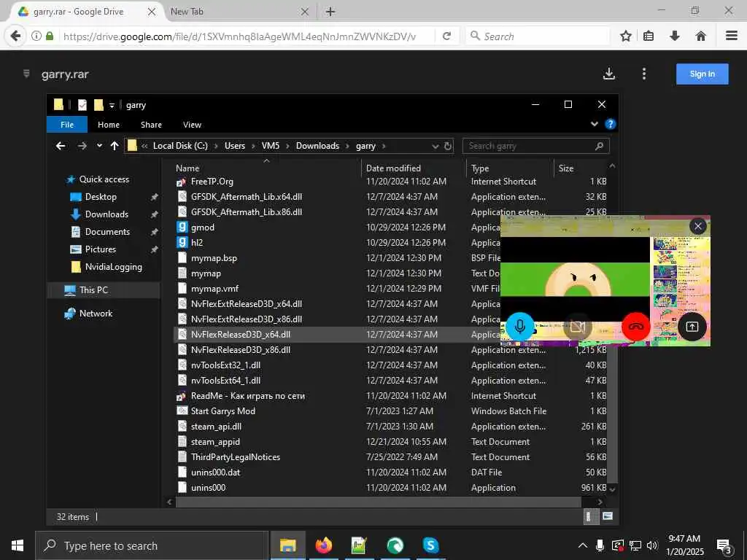Select the hl2 application file
This screenshot has height=560, width=747.
point(196,242)
